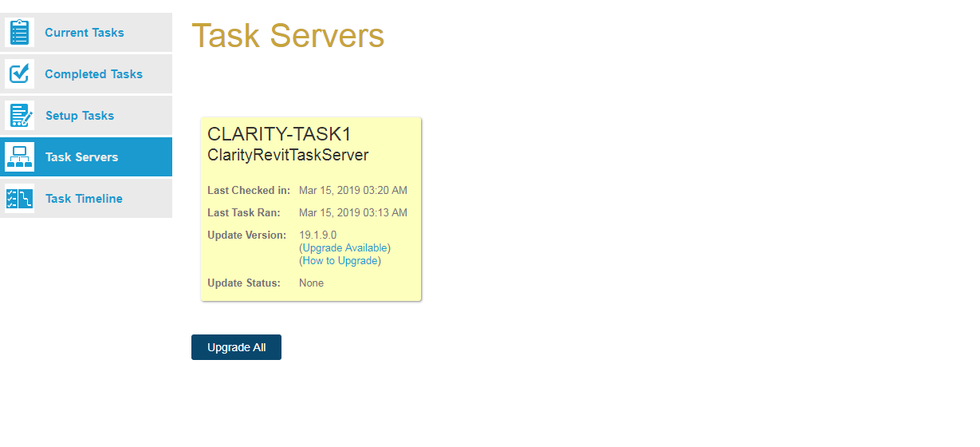This screenshot has width=980, height=447.
Task: Click the Update Status value None
Action: [x=311, y=283]
